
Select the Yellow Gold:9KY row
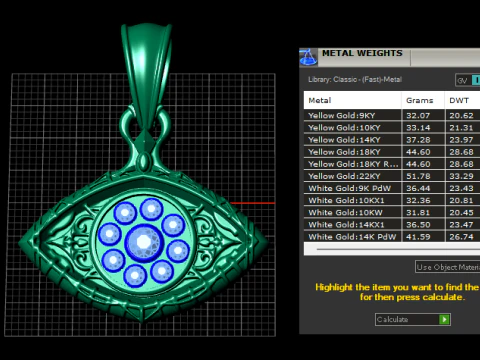(392, 115)
